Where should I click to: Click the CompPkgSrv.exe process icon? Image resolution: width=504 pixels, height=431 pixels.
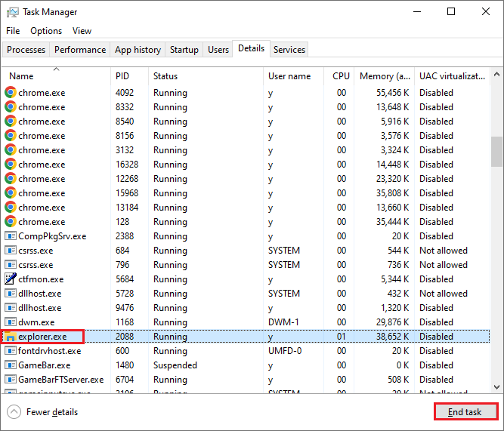(11, 236)
